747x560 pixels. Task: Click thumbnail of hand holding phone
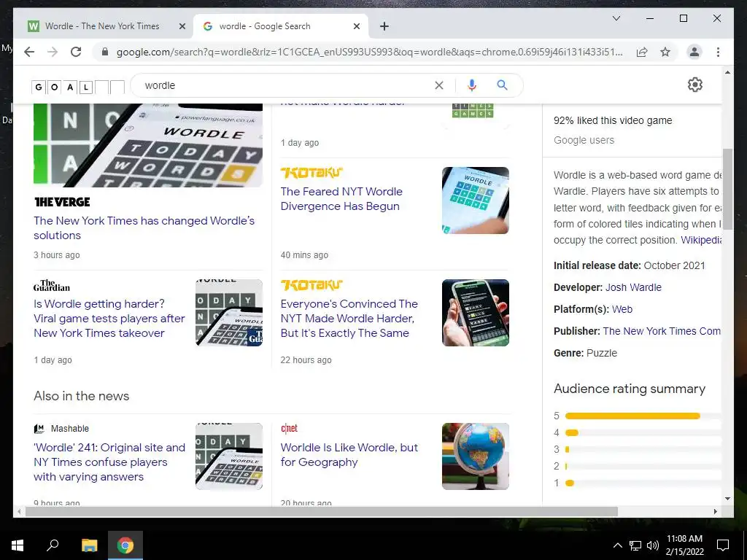(x=476, y=313)
